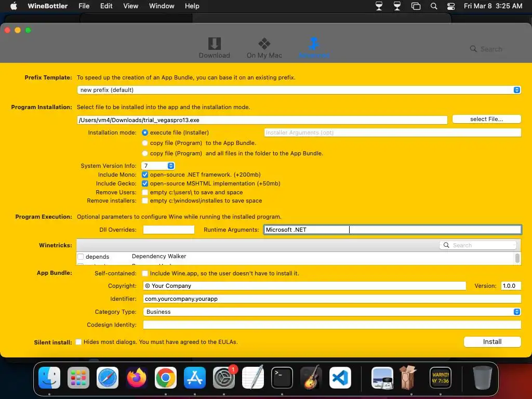Open the Trash in the dock
This screenshot has width=532, height=399.
click(483, 378)
